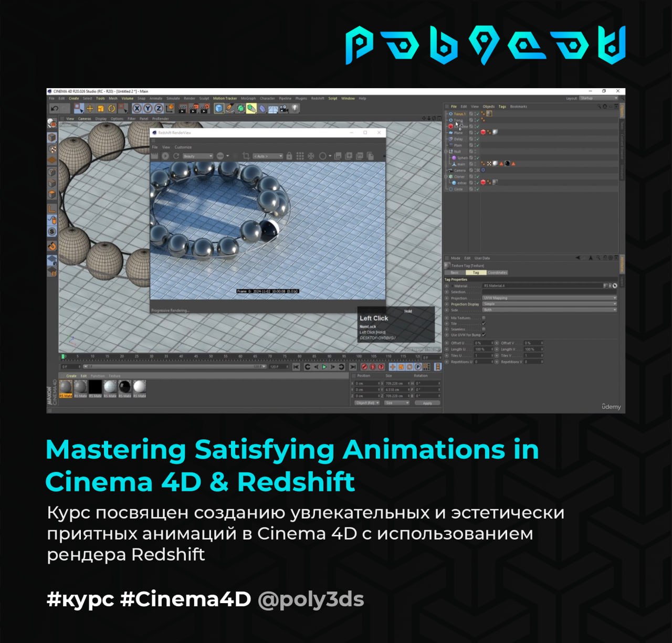
Task: Select the Move tool cross icon
Action: point(90,109)
